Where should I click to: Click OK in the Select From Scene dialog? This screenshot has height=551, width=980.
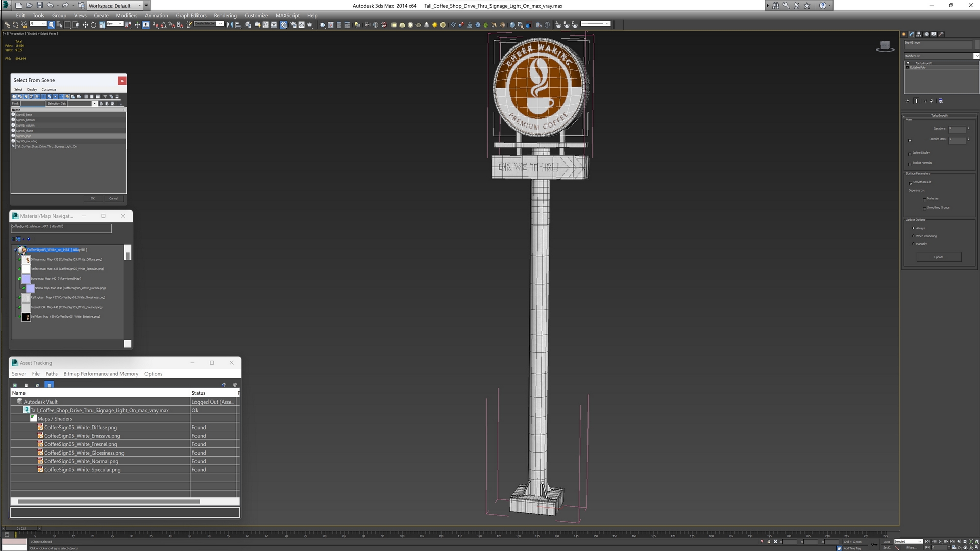pyautogui.click(x=92, y=198)
